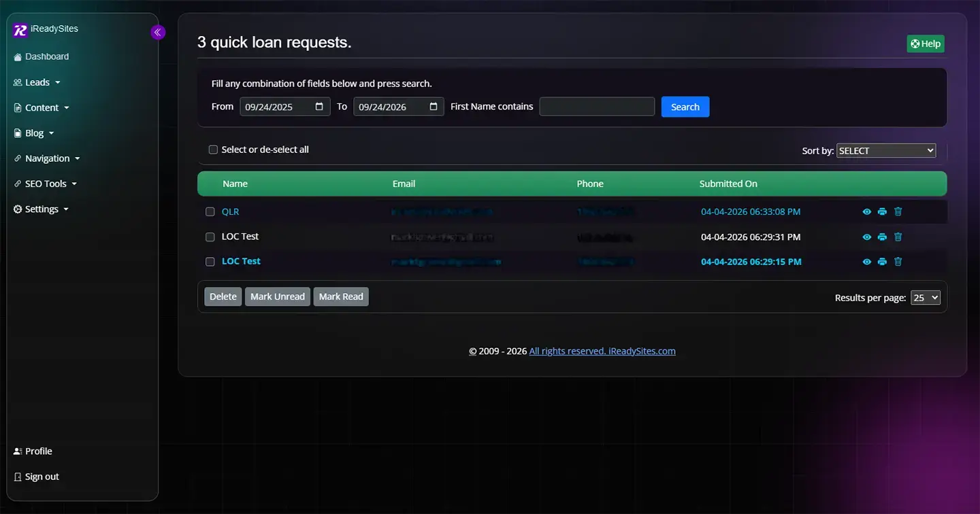Expand the Blog menu
980x514 pixels.
[34, 133]
